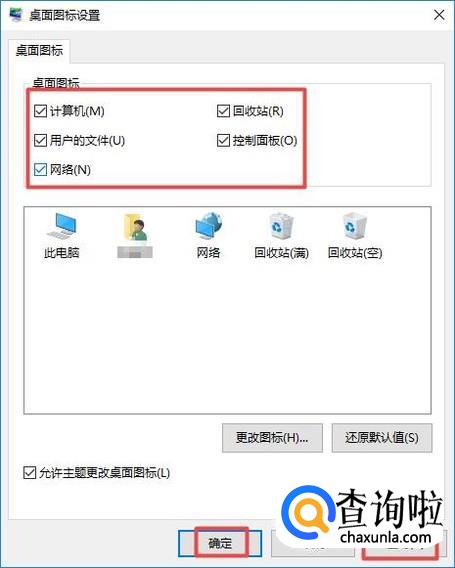This screenshot has width=455, height=568.
Task: Uncheck the 计算机(M) checkbox
Action: 40,111
